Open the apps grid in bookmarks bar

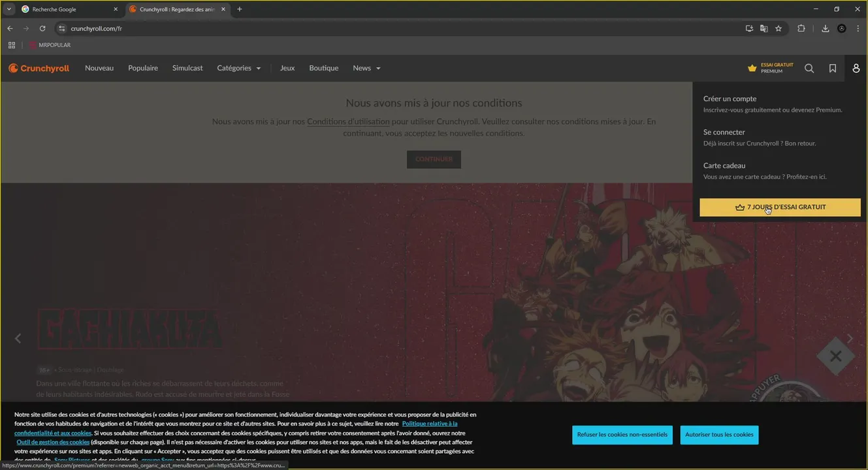(12, 45)
